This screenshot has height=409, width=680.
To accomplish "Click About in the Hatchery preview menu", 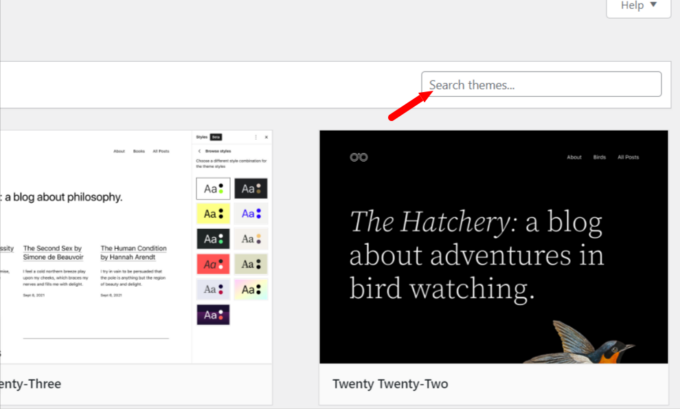I will click(x=574, y=157).
